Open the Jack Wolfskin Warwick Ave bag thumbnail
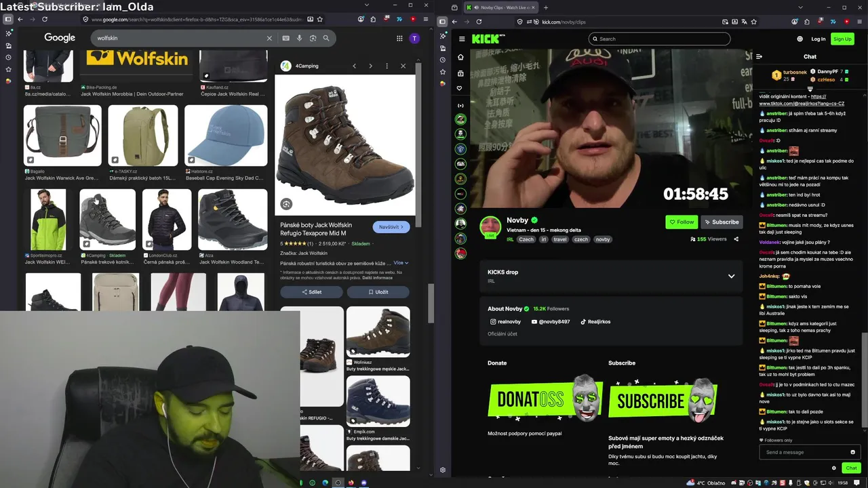The height and width of the screenshot is (488, 868). (62, 136)
